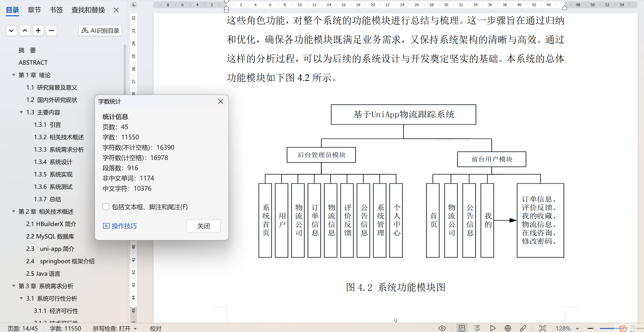The width and height of the screenshot is (644, 332).
Task: Open the 128% zoom level dropdown
Action: pos(577,328)
